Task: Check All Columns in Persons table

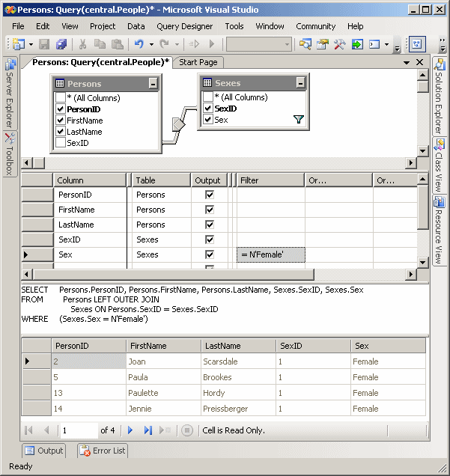Action: [x=61, y=98]
